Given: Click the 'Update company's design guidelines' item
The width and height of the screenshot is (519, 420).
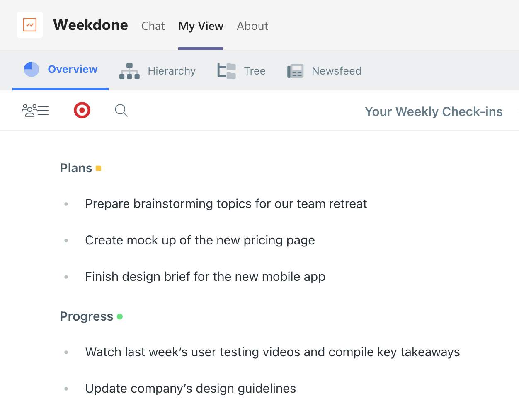Looking at the screenshot, I should 190,389.
